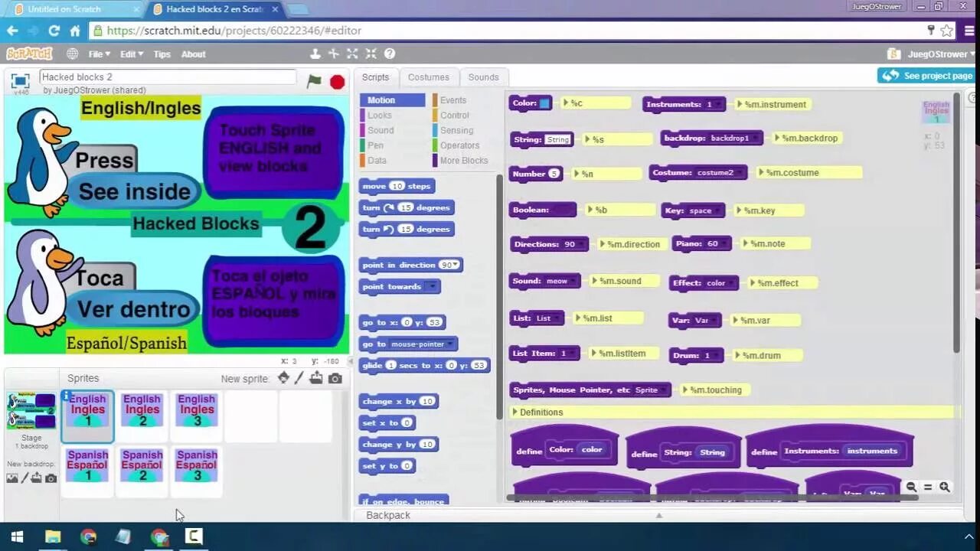Reload the browser page

[54, 31]
